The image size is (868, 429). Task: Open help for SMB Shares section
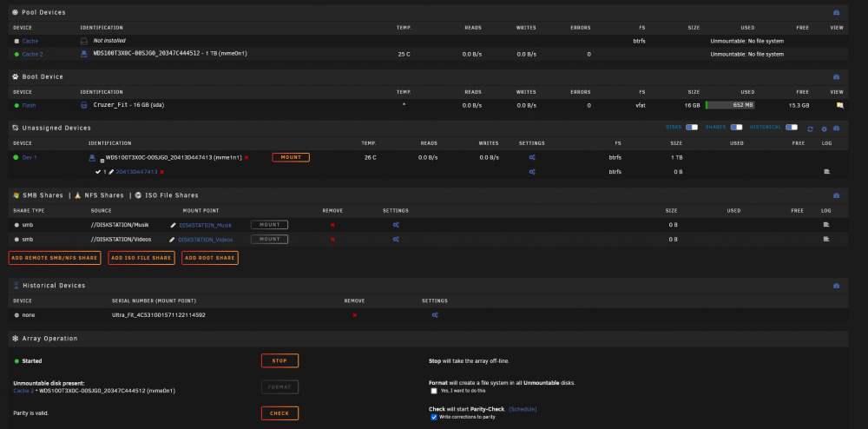pyautogui.click(x=836, y=195)
